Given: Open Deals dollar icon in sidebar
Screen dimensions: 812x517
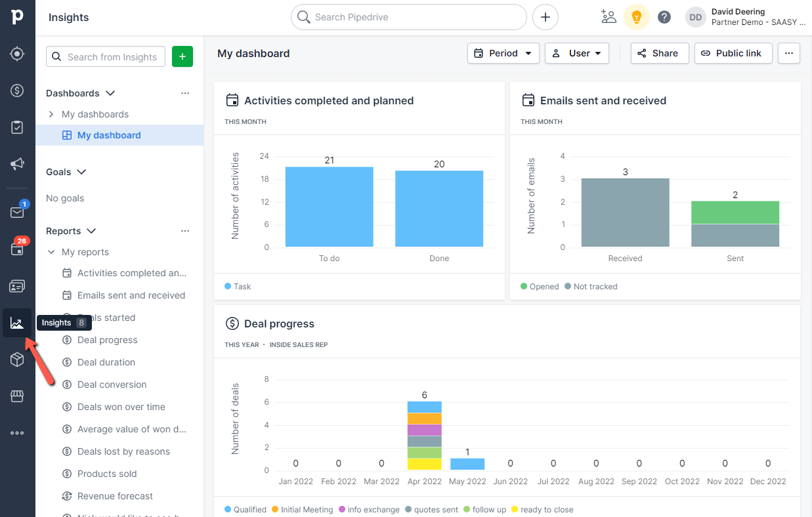Looking at the screenshot, I should click(x=17, y=91).
